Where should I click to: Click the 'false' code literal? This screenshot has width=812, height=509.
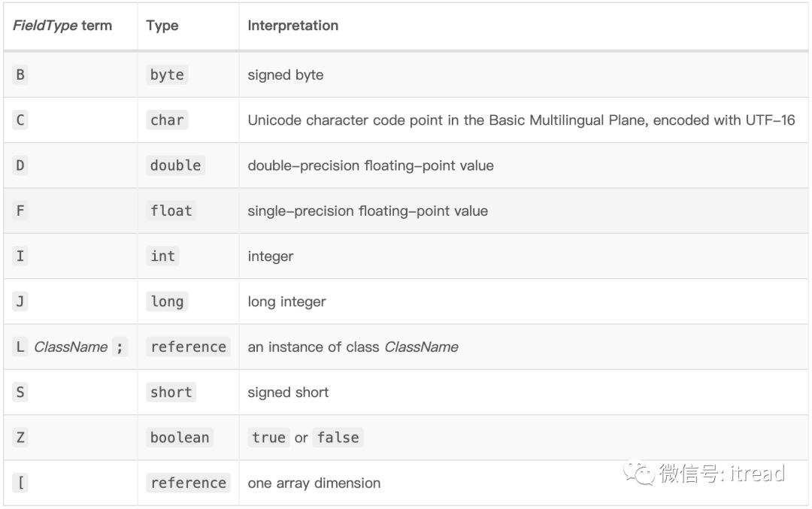(338, 438)
